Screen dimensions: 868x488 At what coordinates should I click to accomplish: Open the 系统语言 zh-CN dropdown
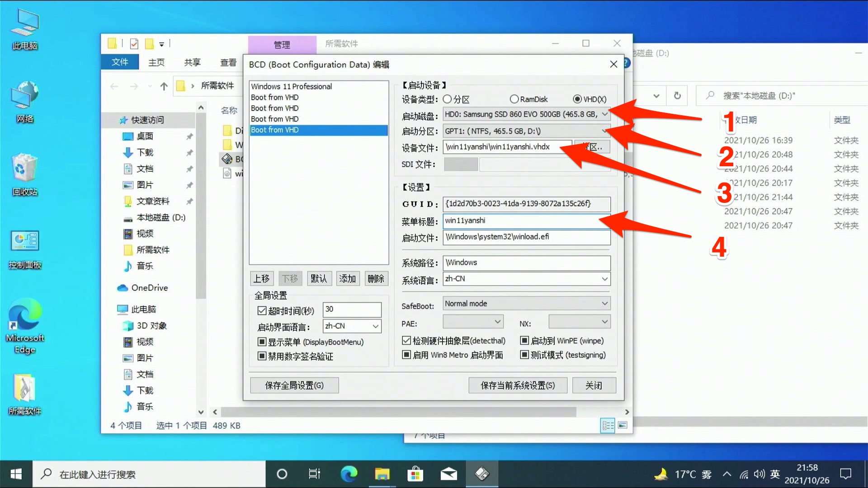605,279
